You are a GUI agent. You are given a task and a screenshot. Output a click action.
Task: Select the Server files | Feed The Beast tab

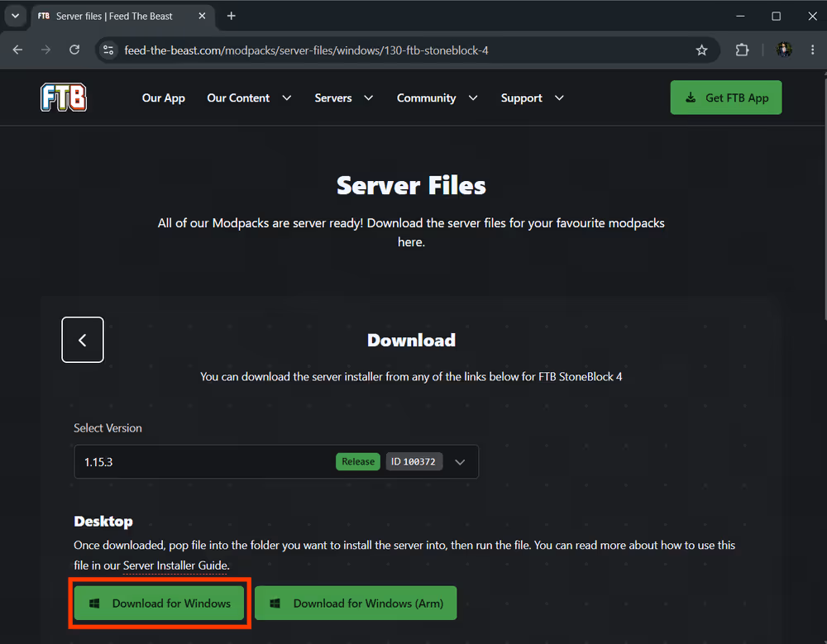122,16
